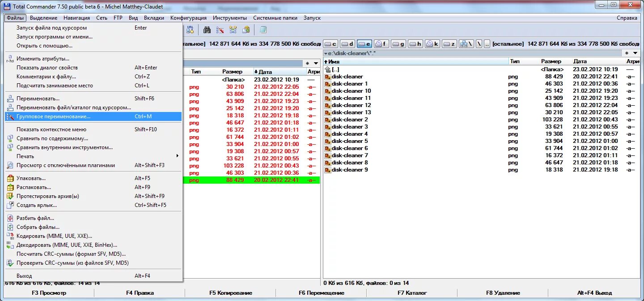Click the pack files toolbar icon
The image size is (644, 301).
pos(246,30)
